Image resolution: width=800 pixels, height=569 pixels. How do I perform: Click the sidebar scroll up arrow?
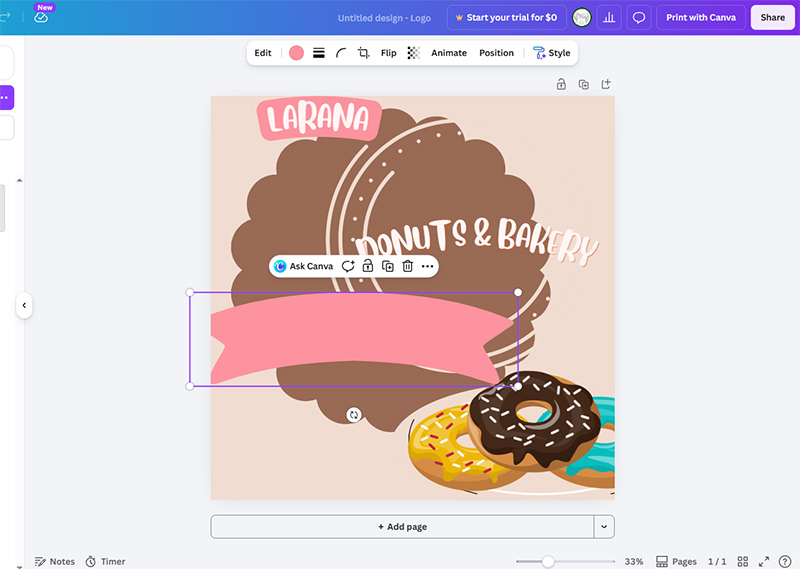pyautogui.click(x=19, y=180)
